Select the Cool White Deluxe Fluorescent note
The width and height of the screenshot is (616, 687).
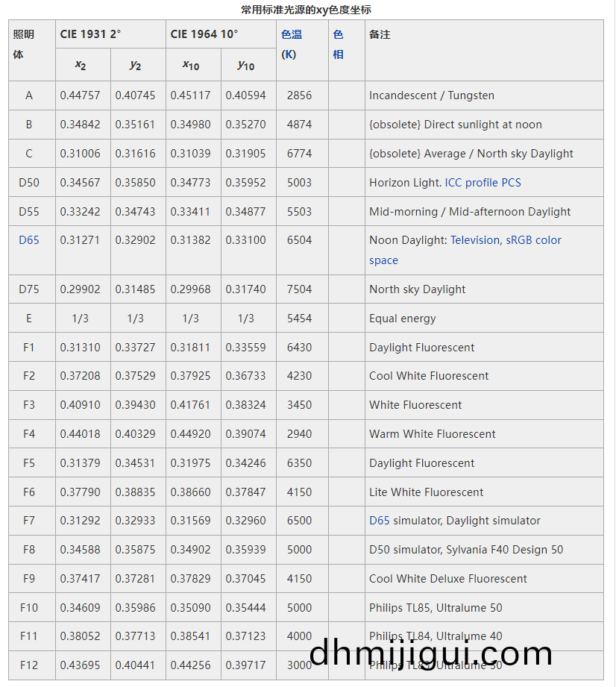coord(447,578)
